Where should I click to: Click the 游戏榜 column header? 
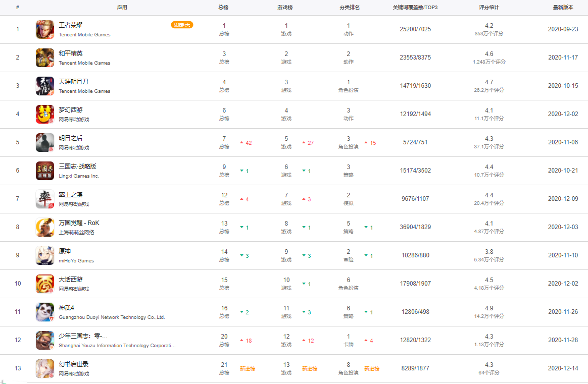click(285, 8)
